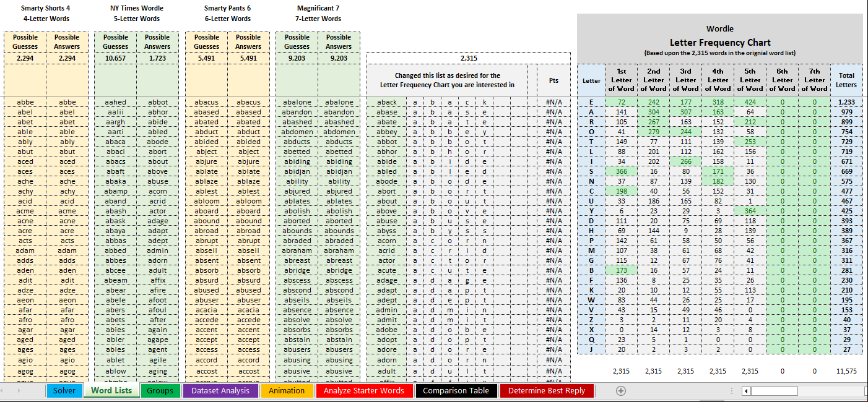
Task: Click the 1st Letter of Word header
Action: tap(621, 80)
